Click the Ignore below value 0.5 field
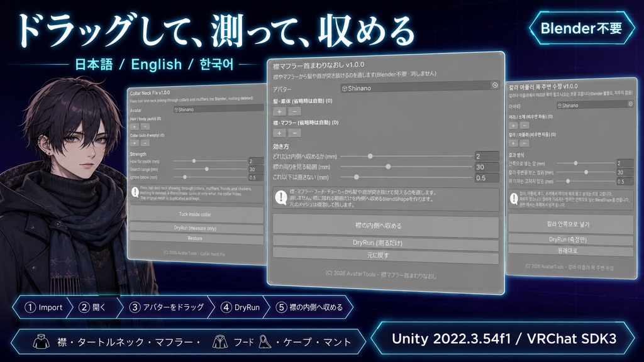 click(256, 178)
